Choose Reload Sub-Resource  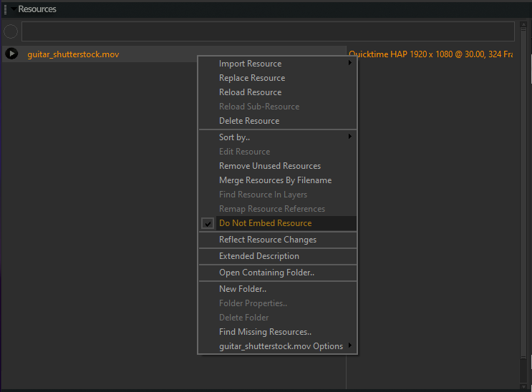click(278, 106)
